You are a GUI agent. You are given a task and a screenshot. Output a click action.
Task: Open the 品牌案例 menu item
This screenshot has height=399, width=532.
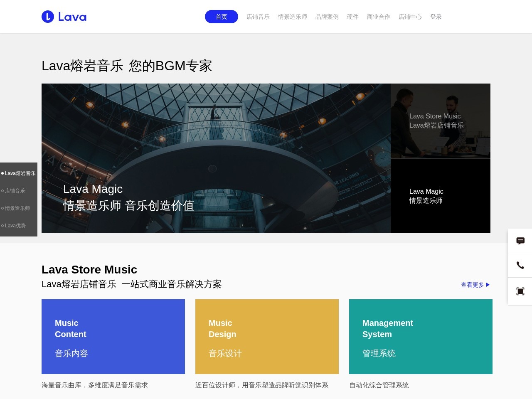[x=327, y=17]
